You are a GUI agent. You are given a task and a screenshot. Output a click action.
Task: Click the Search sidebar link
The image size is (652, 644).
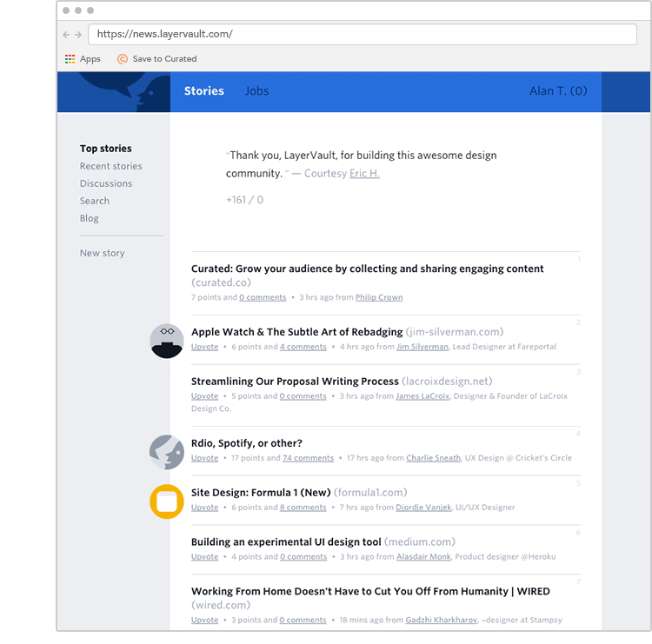click(95, 201)
